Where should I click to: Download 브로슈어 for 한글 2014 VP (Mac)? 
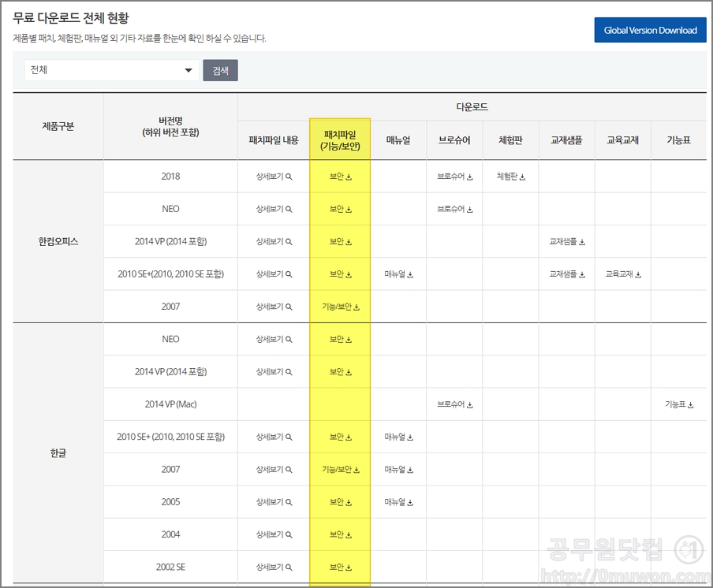point(455,404)
